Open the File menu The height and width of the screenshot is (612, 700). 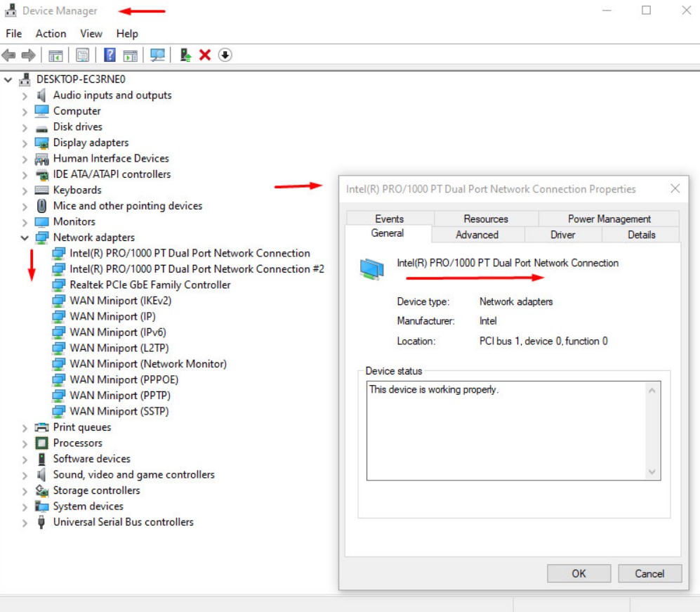point(14,34)
